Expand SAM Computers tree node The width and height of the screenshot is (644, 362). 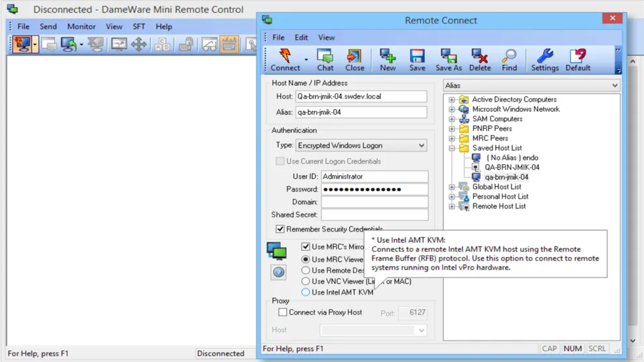[452, 119]
